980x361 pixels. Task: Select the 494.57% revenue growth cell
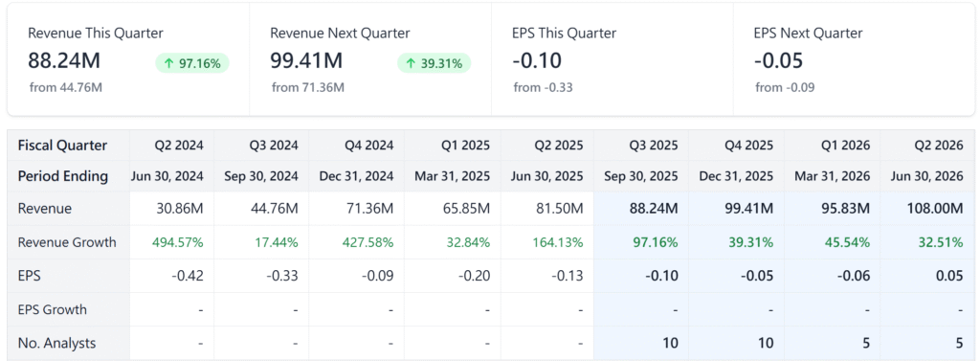pyautogui.click(x=179, y=242)
